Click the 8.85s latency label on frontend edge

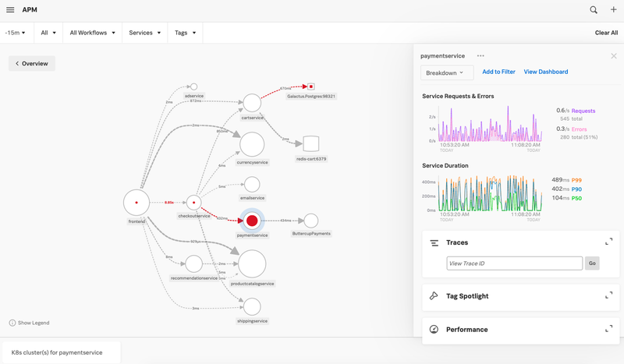(168, 203)
